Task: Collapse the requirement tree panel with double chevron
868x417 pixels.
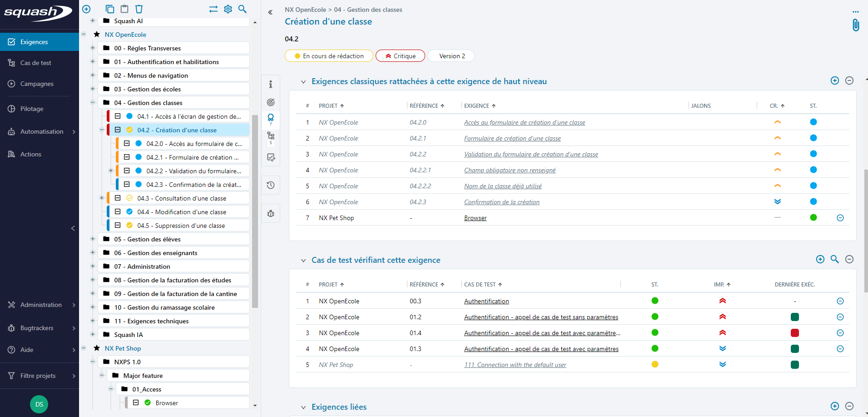Action: point(270,12)
